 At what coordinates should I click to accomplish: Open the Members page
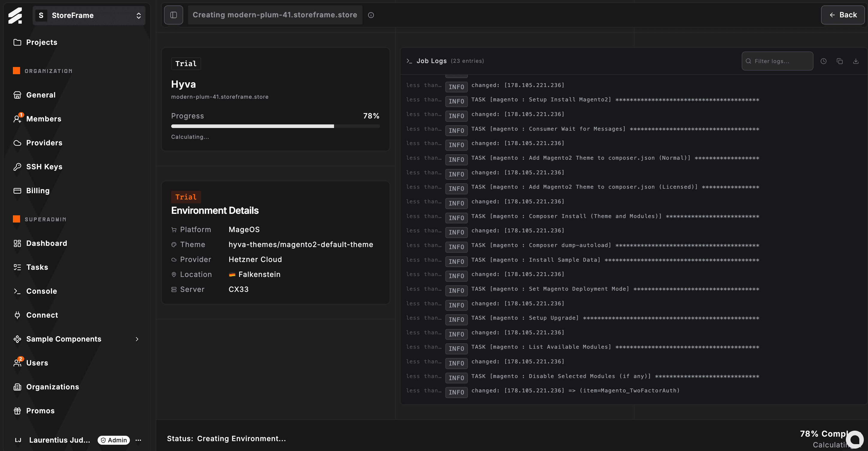pos(44,119)
